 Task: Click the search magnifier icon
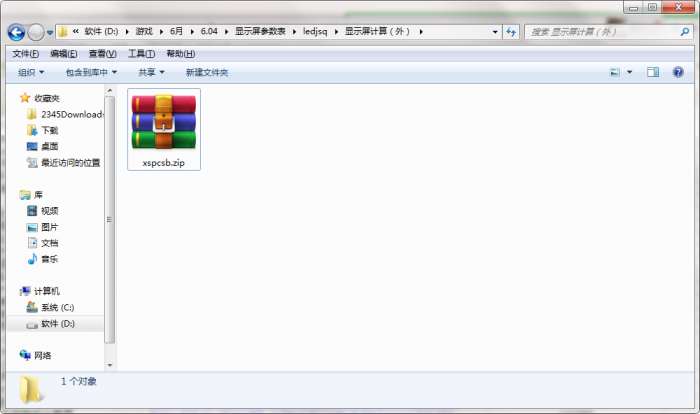684,32
